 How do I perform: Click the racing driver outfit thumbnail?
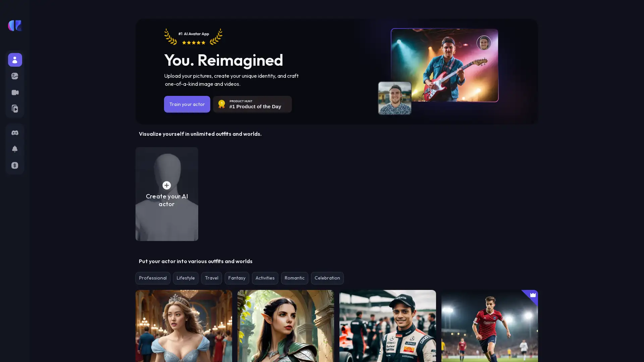(387, 326)
